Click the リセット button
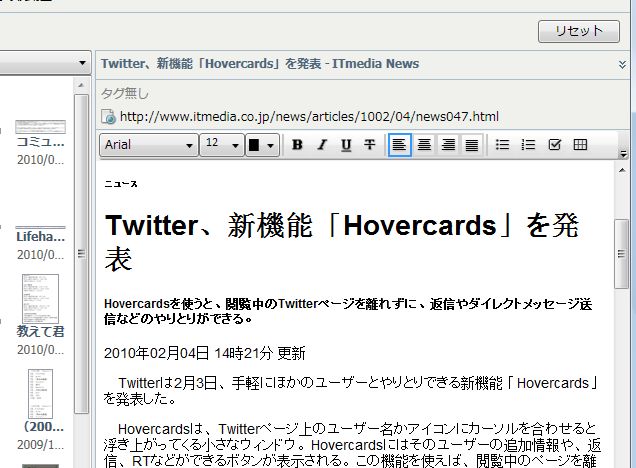 [x=579, y=31]
